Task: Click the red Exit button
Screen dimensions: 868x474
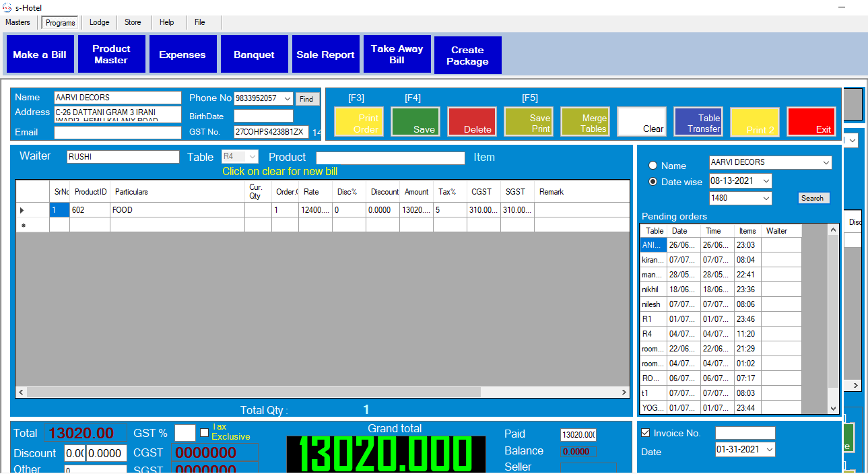Action: point(811,123)
